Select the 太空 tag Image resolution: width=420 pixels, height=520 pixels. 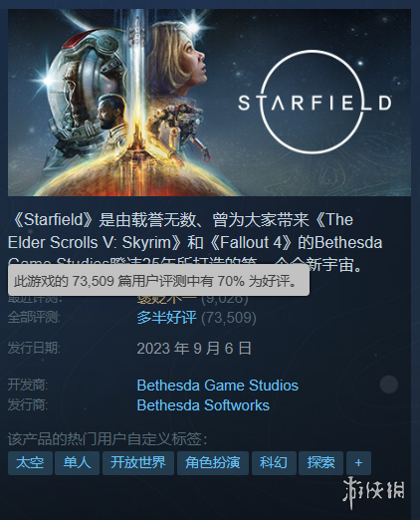[x=30, y=463]
